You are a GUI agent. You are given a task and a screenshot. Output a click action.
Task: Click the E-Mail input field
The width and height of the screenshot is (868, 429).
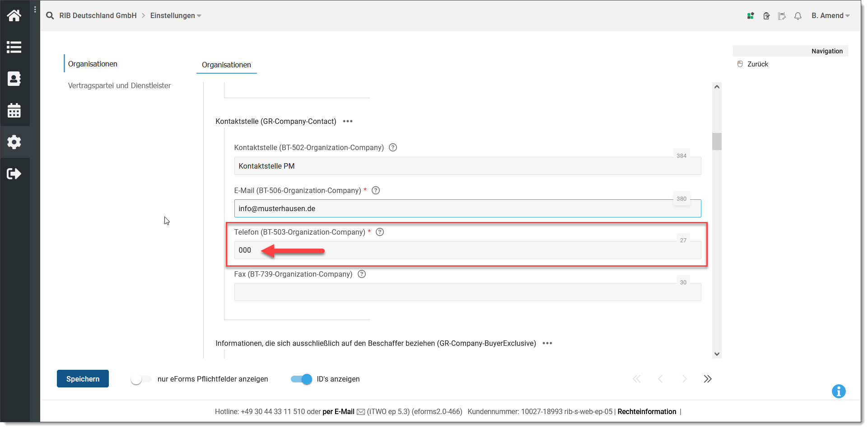pyautogui.click(x=467, y=208)
